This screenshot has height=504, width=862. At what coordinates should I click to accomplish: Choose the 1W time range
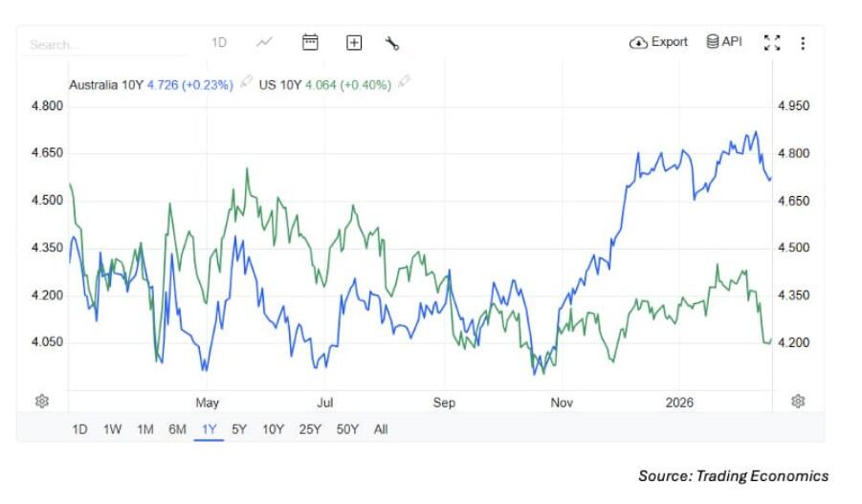tap(112, 429)
